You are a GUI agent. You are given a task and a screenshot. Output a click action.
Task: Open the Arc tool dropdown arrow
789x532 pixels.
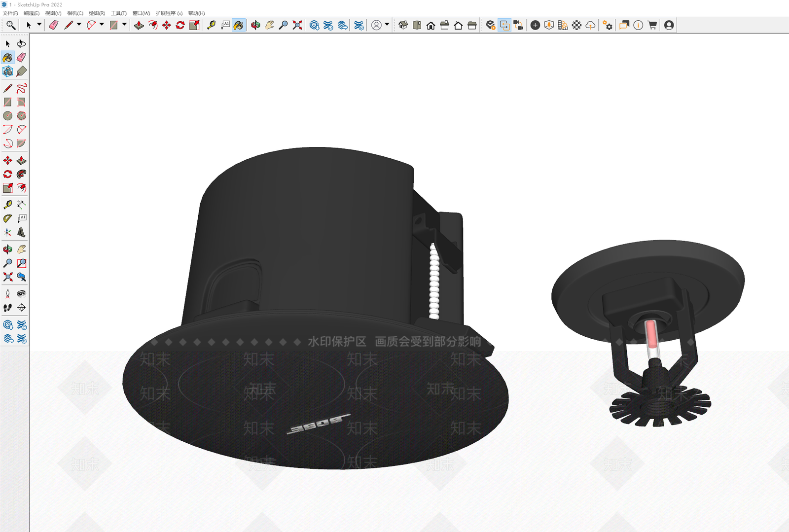[x=102, y=24]
